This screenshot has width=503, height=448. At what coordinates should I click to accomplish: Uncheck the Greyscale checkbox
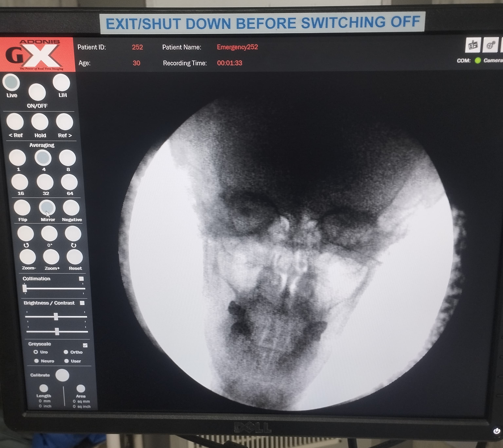85,345
